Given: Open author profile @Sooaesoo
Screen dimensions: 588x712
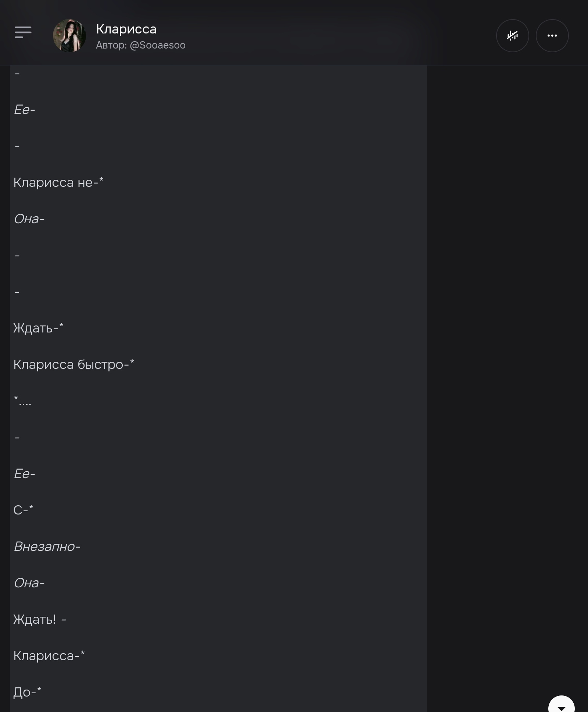Looking at the screenshot, I should coord(141,45).
